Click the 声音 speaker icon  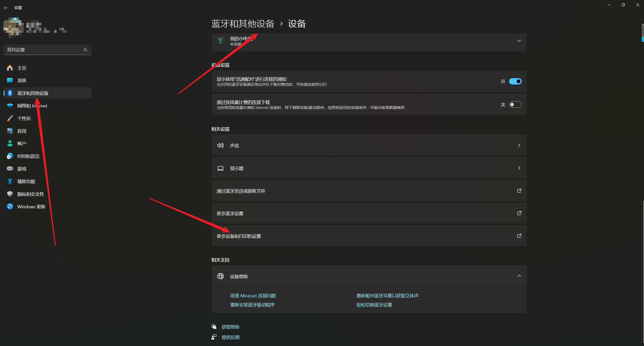tap(220, 145)
